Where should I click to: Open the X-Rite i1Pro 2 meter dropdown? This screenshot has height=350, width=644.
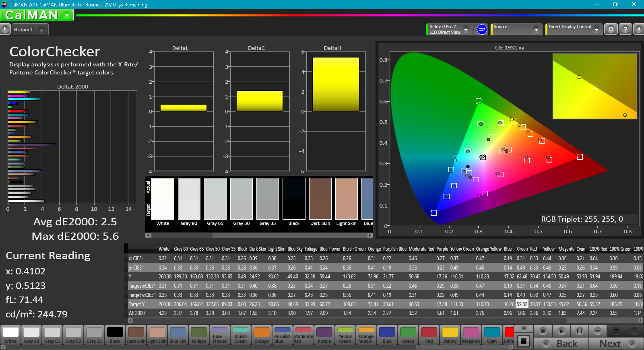(x=466, y=29)
